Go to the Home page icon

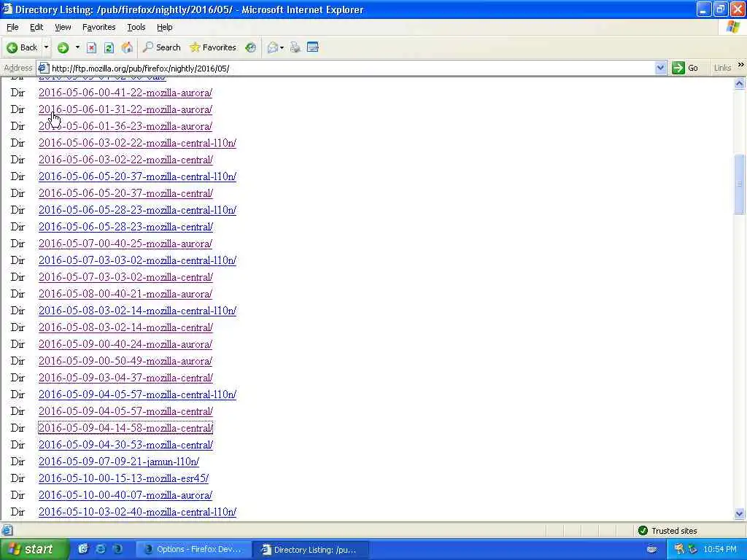click(x=127, y=47)
